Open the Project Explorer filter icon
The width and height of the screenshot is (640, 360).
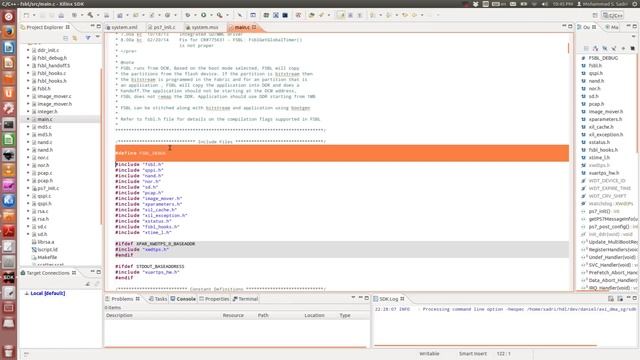[x=88, y=38]
